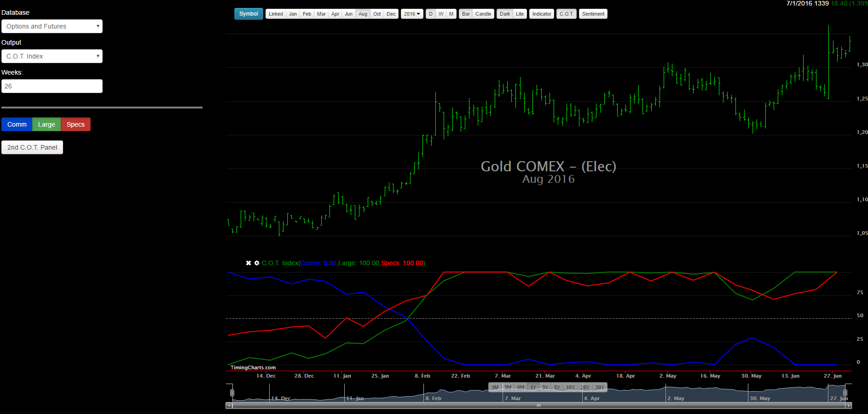This screenshot has height=414, width=868.
Task: Click the navigator right range handle
Action: pos(845,393)
